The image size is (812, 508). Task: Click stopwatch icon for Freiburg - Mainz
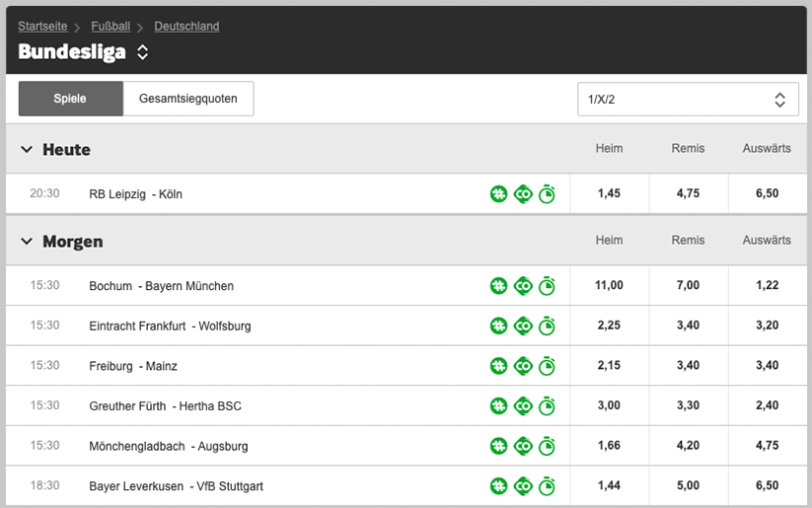[x=547, y=366]
